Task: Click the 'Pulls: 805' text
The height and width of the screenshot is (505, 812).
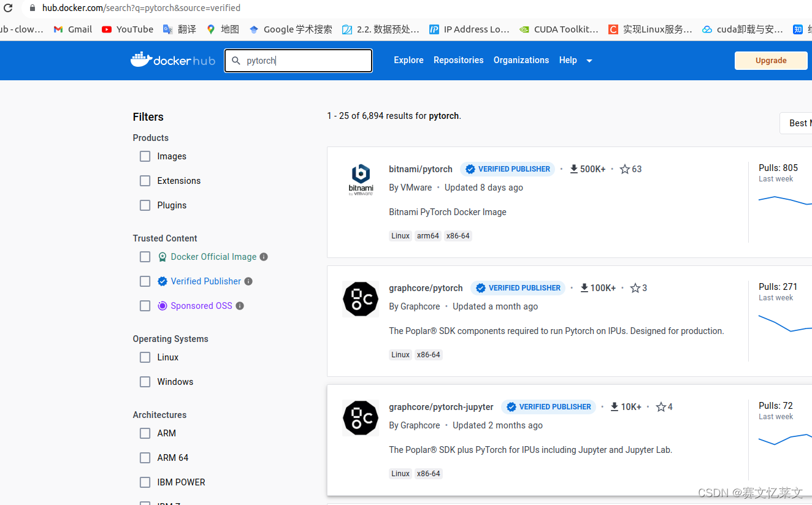Action: tap(778, 168)
